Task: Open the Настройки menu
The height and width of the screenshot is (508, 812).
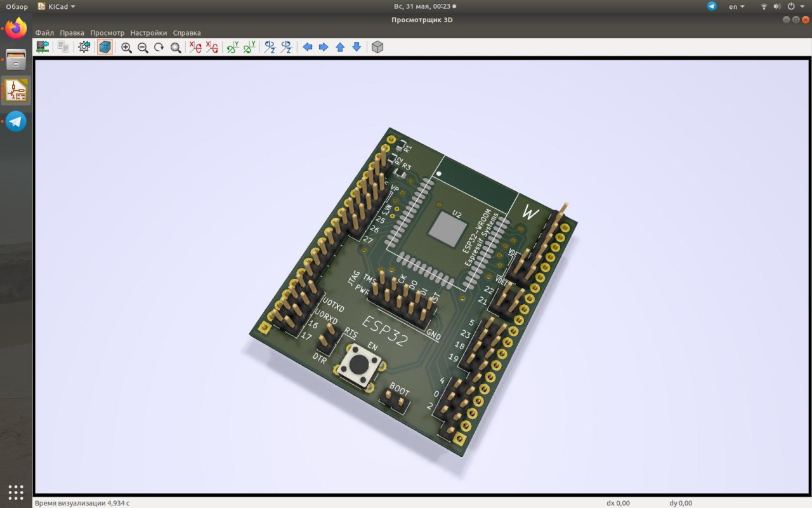Action: [148, 32]
